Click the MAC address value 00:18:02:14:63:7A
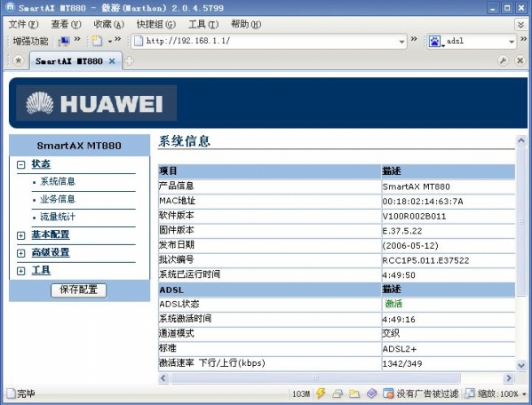Viewport: 532px width, 405px height. [x=423, y=202]
